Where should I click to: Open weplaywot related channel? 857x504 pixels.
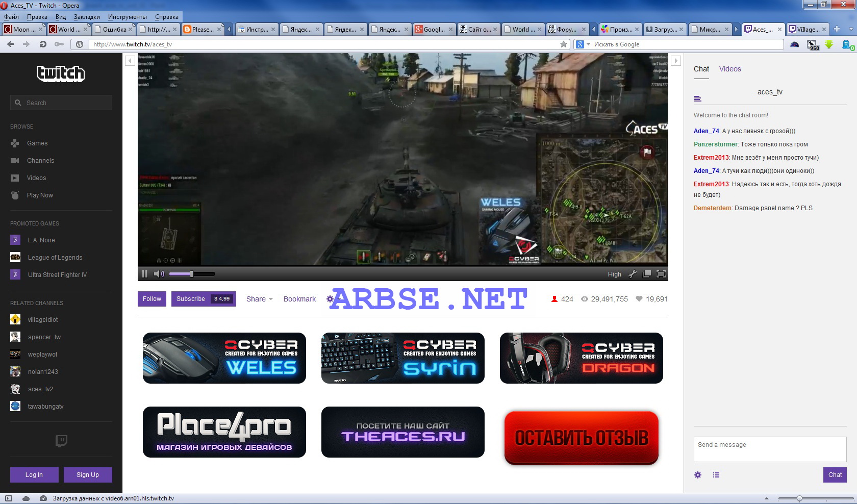pos(34,355)
